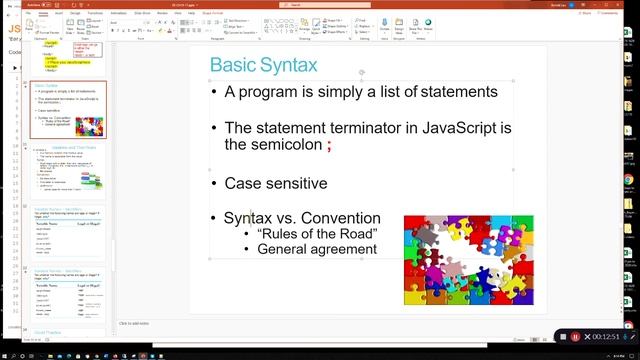Clear all formatting
This screenshot has width=640, height=360.
click(x=173, y=22)
